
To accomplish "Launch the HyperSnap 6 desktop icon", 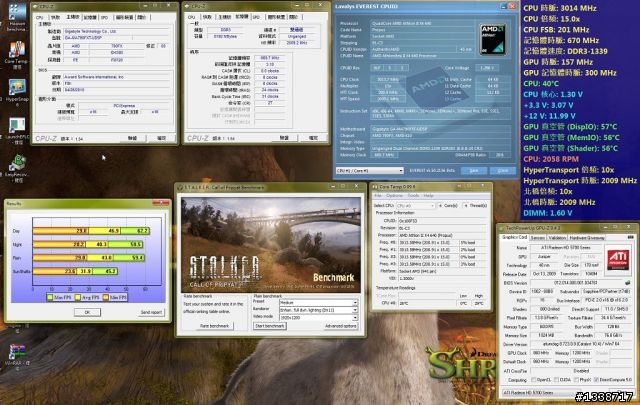I will [16, 93].
